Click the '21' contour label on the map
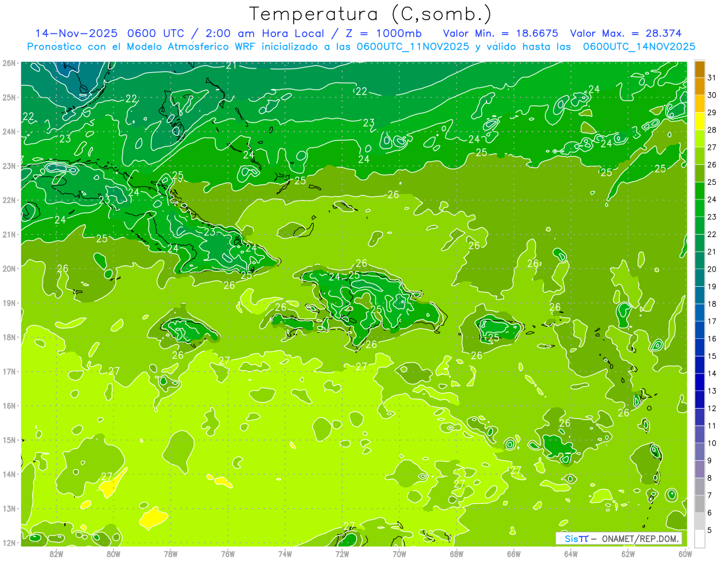 (231, 65)
